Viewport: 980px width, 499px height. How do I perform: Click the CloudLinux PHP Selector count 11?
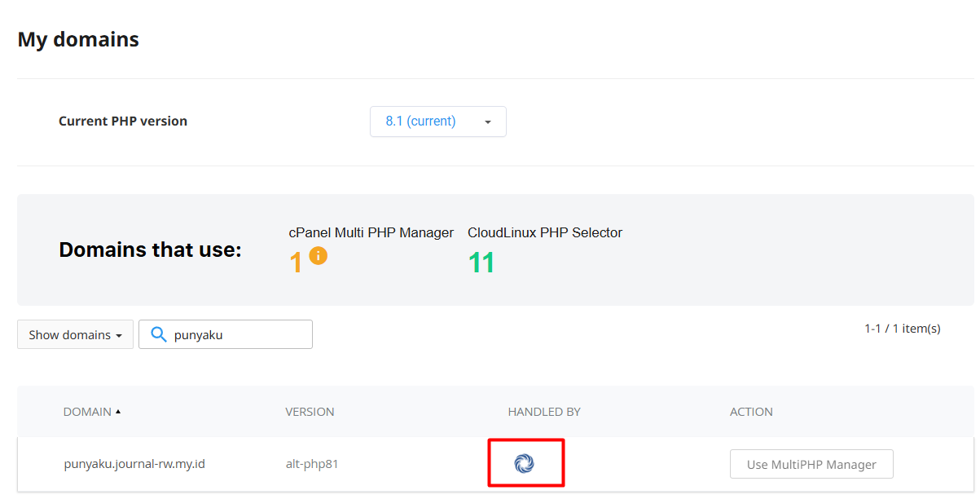[481, 263]
